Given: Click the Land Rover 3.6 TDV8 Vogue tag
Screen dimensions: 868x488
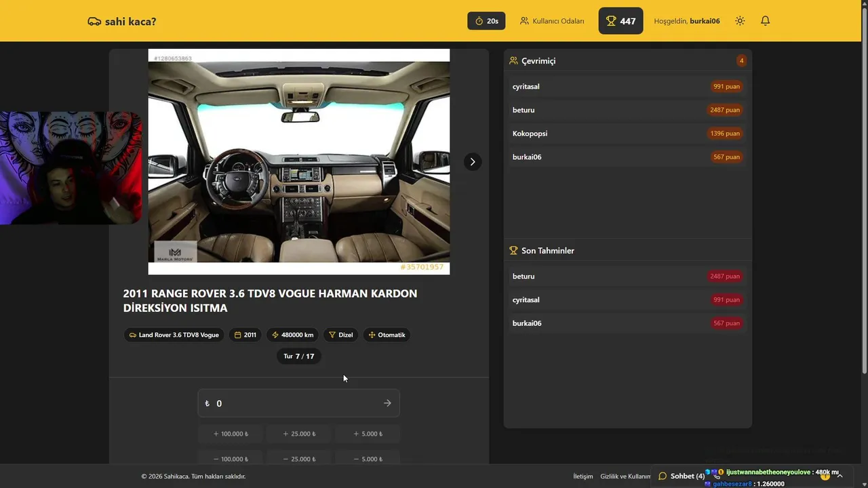Looking at the screenshot, I should pyautogui.click(x=173, y=335).
